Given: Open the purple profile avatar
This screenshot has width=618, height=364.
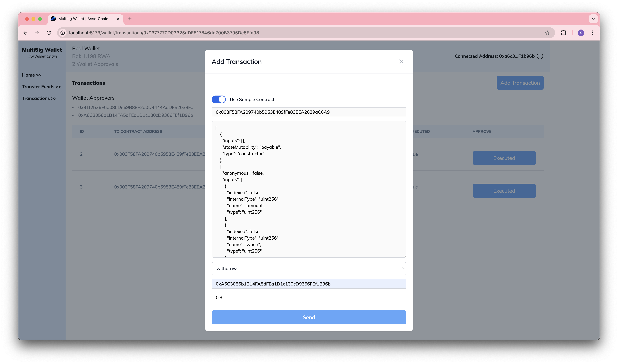Looking at the screenshot, I should pyautogui.click(x=581, y=33).
